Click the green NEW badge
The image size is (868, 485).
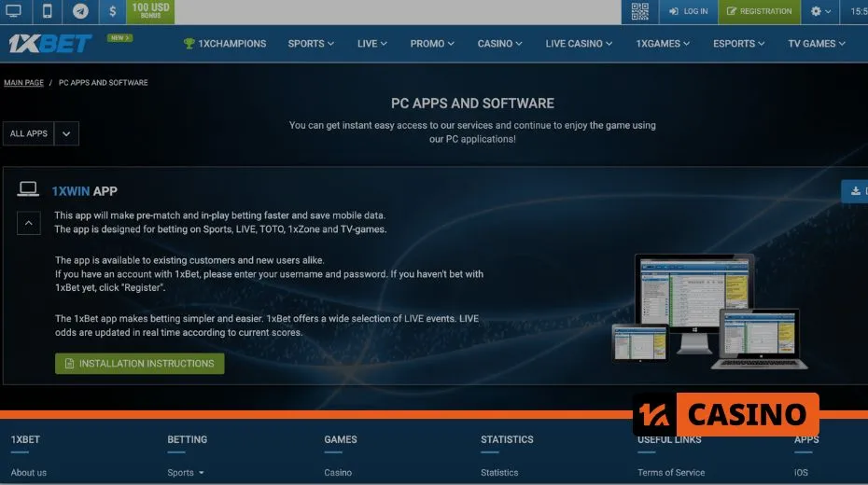[x=119, y=37]
